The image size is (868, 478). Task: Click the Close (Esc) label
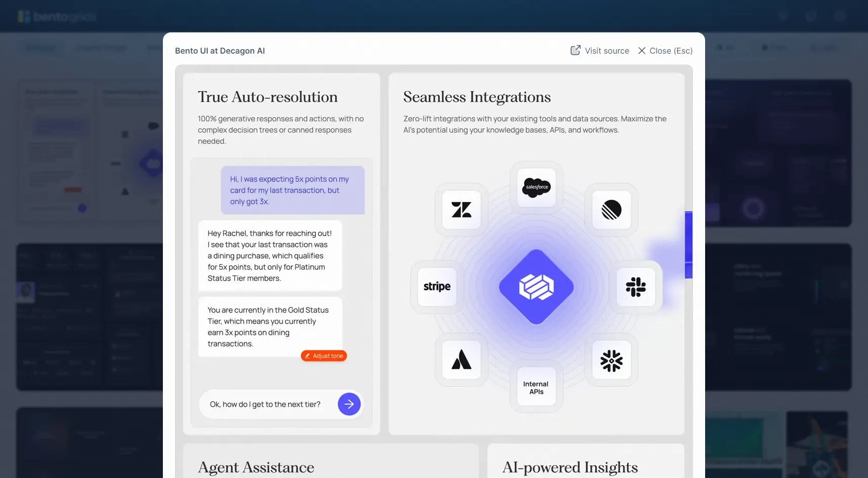pos(671,51)
